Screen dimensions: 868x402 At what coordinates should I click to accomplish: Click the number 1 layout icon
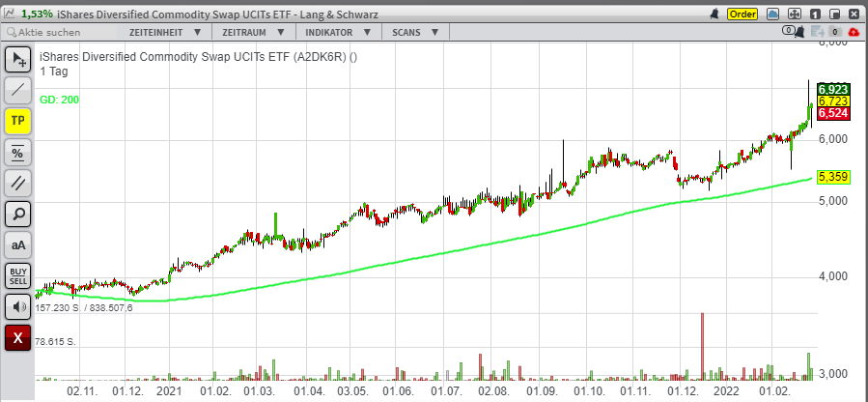815,14
